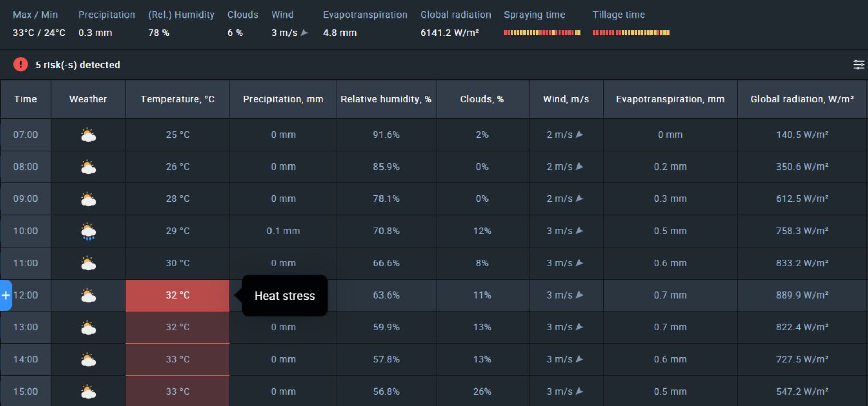This screenshot has height=406, width=868.
Task: Select the Temperature column header
Action: point(178,99)
